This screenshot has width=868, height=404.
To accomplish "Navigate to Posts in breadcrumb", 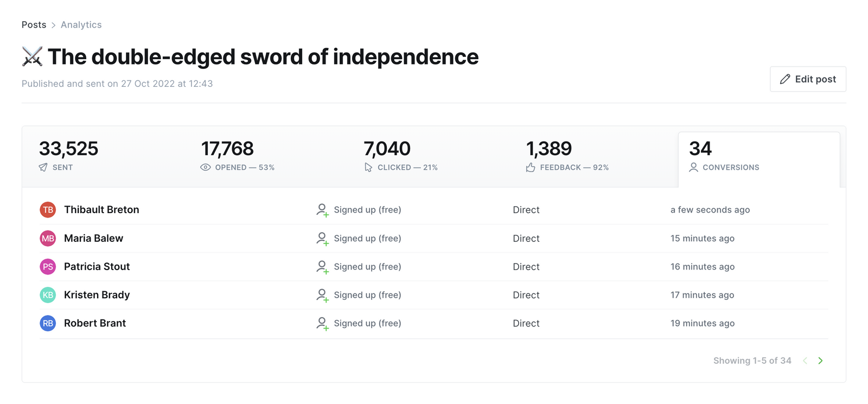I will (34, 25).
